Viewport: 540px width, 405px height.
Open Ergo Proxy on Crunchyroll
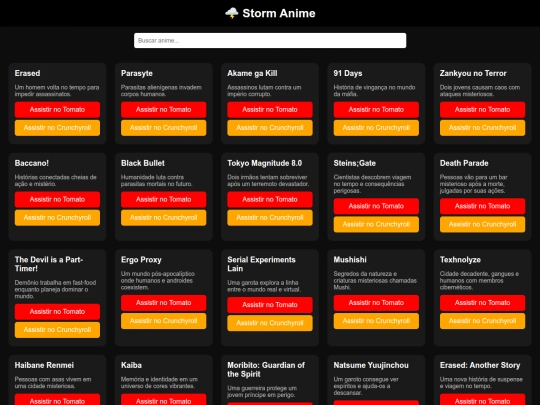(164, 321)
